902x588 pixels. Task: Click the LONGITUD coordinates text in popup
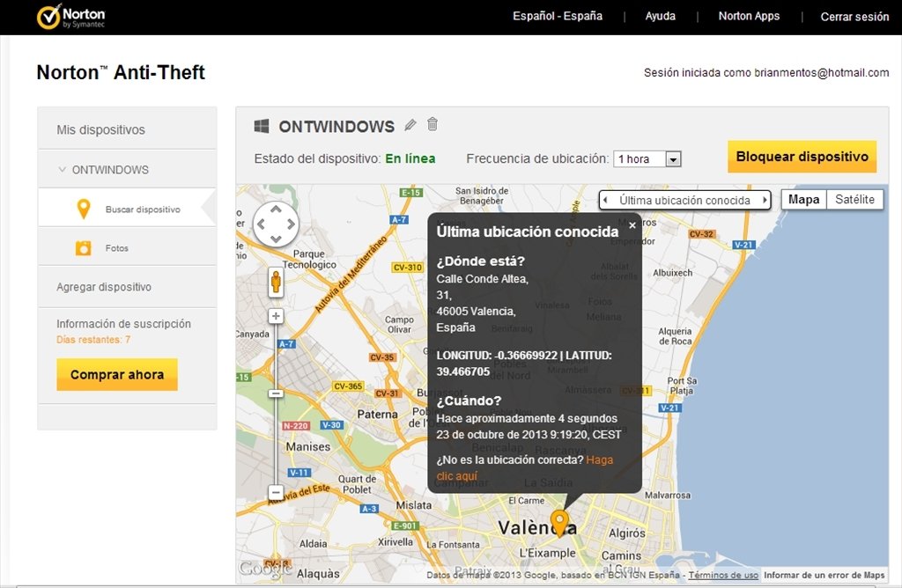coord(524,364)
